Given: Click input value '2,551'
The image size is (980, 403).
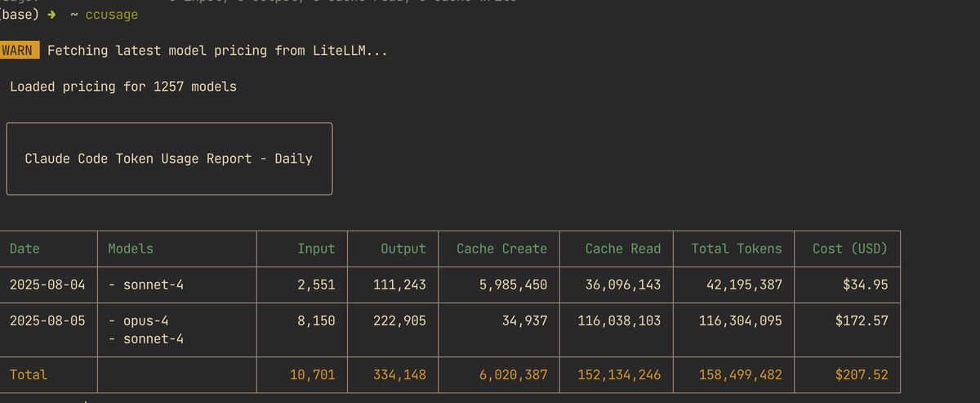Looking at the screenshot, I should coord(316,285).
